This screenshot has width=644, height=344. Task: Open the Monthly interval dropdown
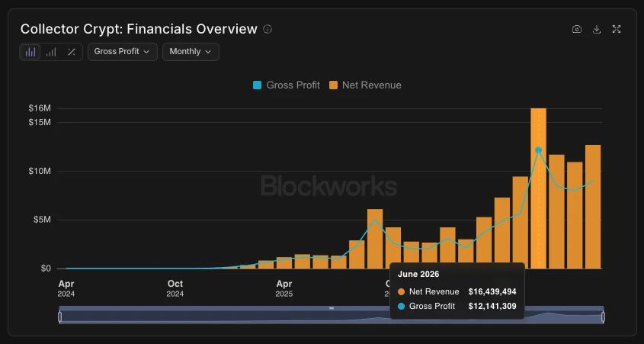pyautogui.click(x=191, y=52)
